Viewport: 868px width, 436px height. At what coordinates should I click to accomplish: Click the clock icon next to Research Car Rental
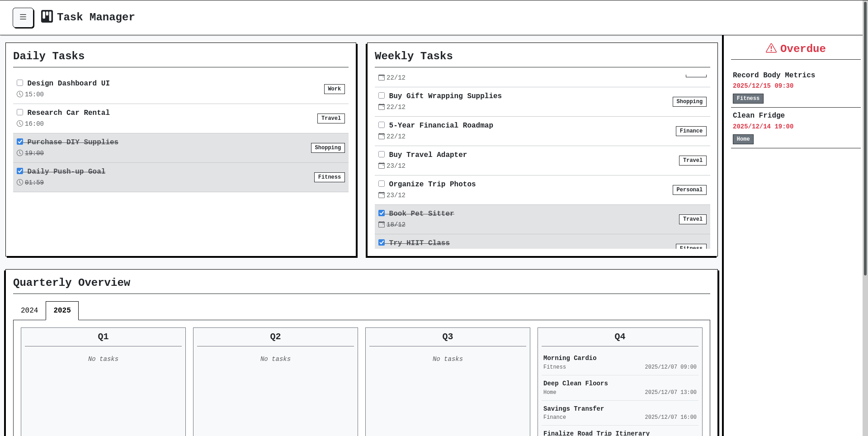pos(19,123)
